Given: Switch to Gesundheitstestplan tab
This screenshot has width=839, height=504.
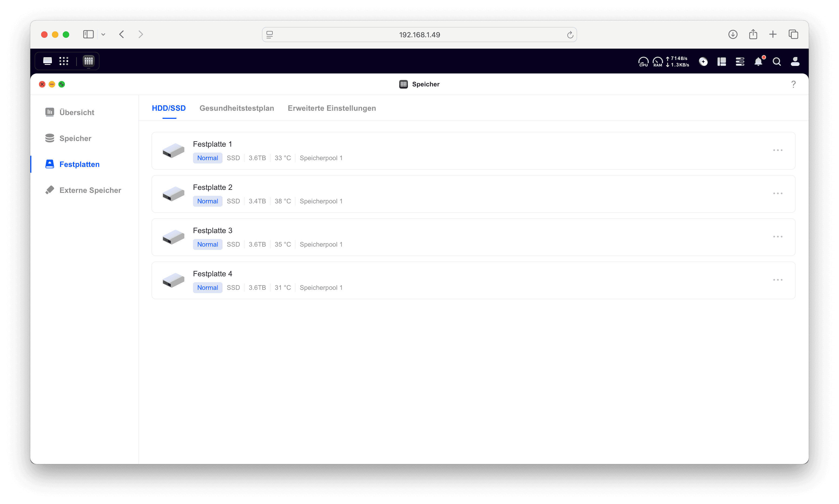Looking at the screenshot, I should (237, 108).
